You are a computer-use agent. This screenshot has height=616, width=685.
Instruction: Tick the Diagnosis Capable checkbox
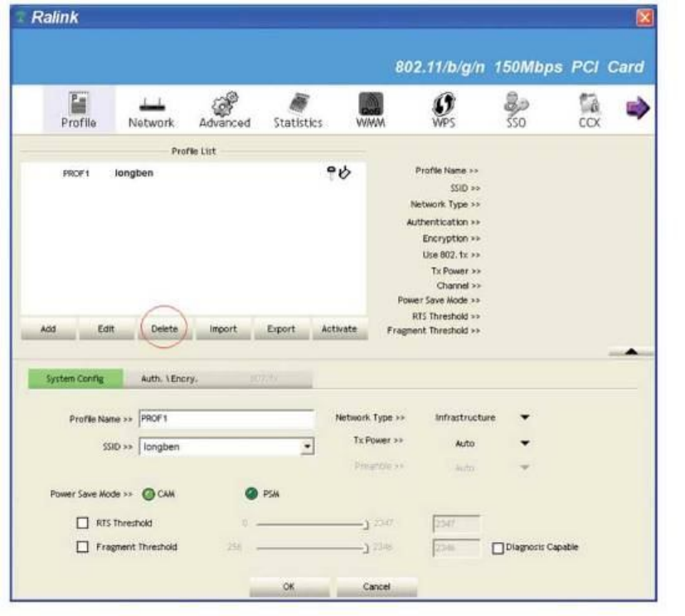pos(498,548)
